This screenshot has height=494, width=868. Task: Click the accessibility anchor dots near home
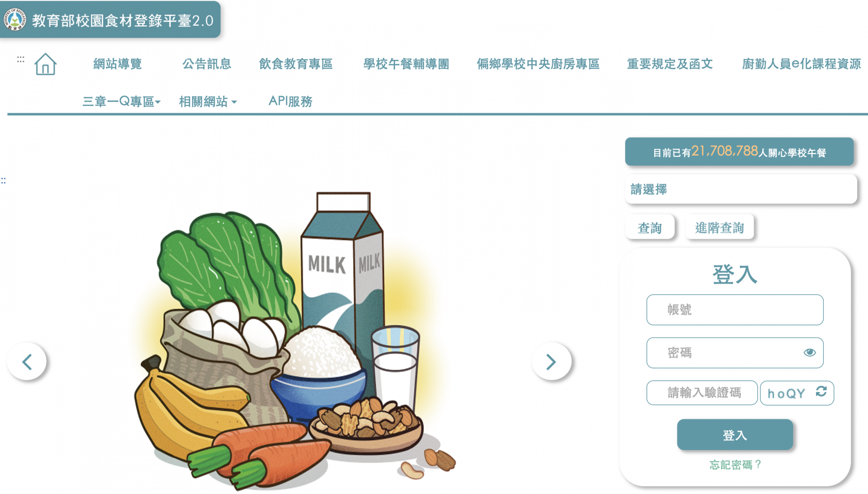point(21,59)
